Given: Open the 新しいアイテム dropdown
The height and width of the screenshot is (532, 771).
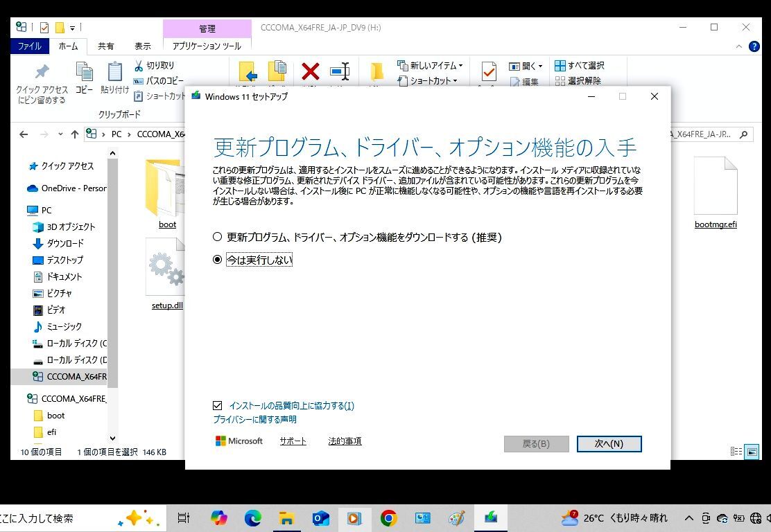Looking at the screenshot, I should [x=431, y=65].
